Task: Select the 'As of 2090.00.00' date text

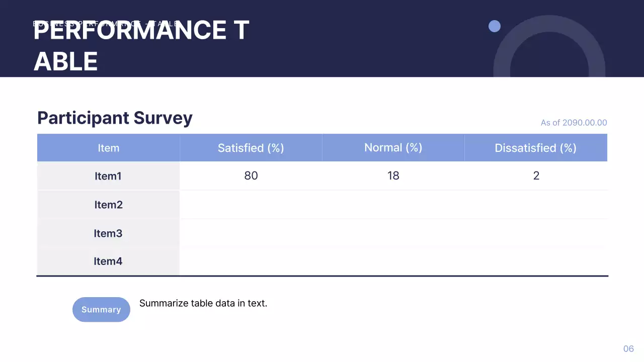Action: [574, 123]
